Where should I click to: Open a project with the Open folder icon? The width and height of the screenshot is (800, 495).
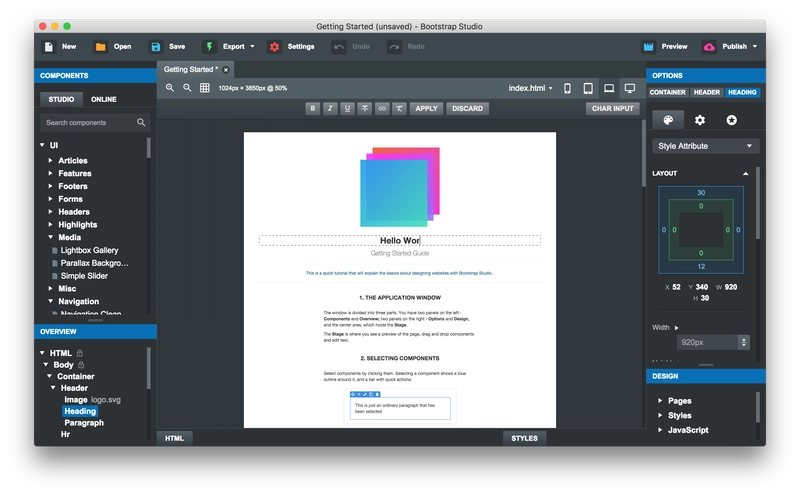pos(101,46)
